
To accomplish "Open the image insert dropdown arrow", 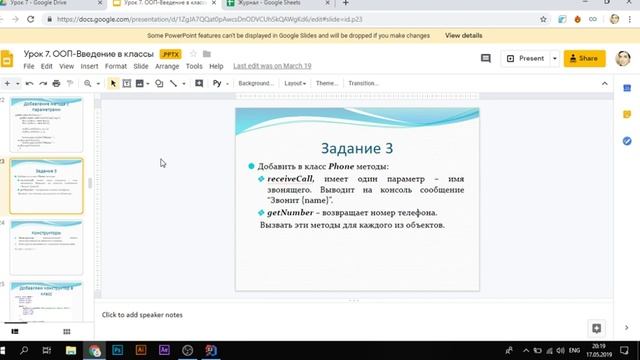I will 148,84.
